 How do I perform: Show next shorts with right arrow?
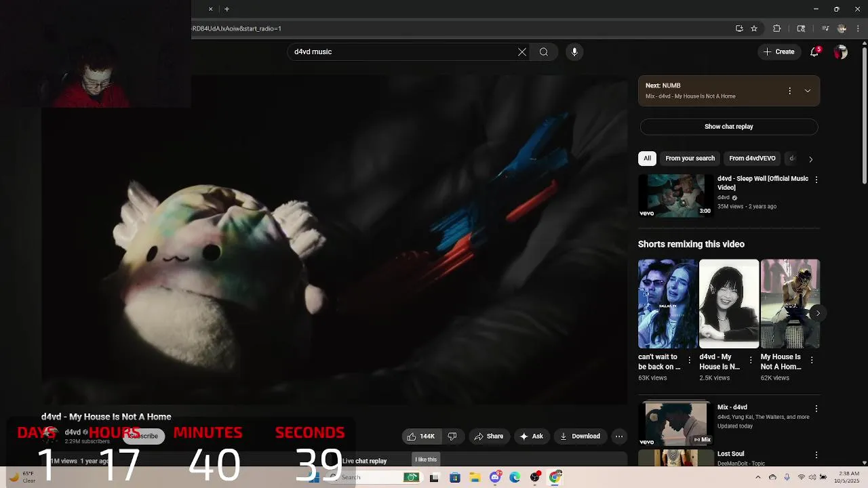(818, 313)
